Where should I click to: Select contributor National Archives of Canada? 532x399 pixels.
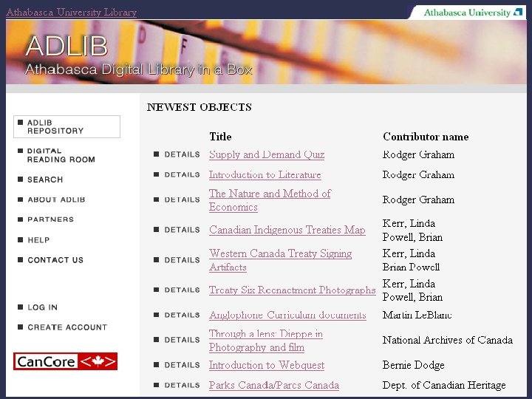point(448,340)
